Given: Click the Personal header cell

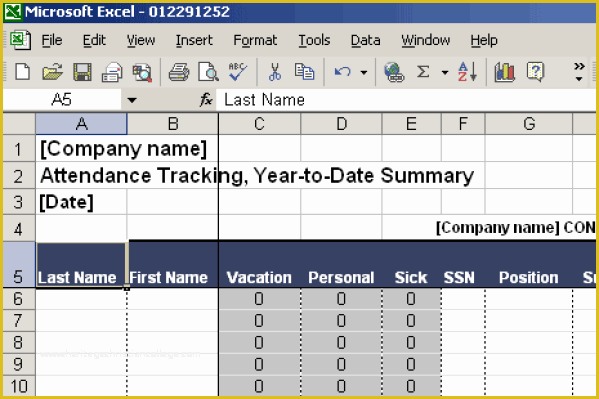Looking at the screenshot, I should [x=341, y=264].
